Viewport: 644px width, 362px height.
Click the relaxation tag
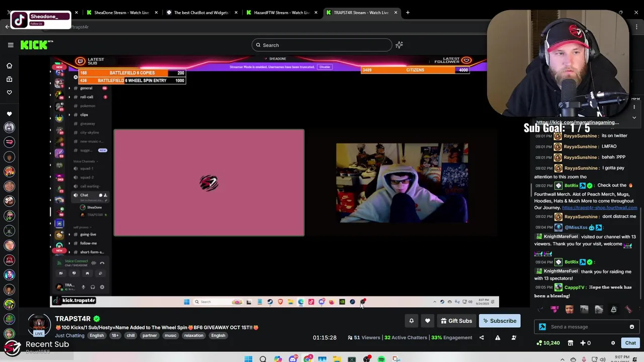pos(194,336)
